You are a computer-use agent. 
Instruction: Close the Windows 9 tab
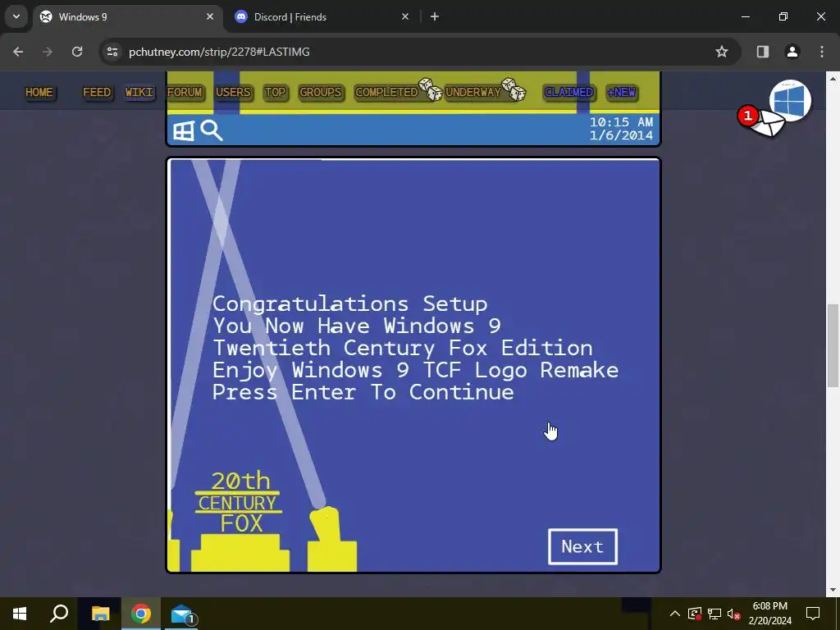point(210,16)
